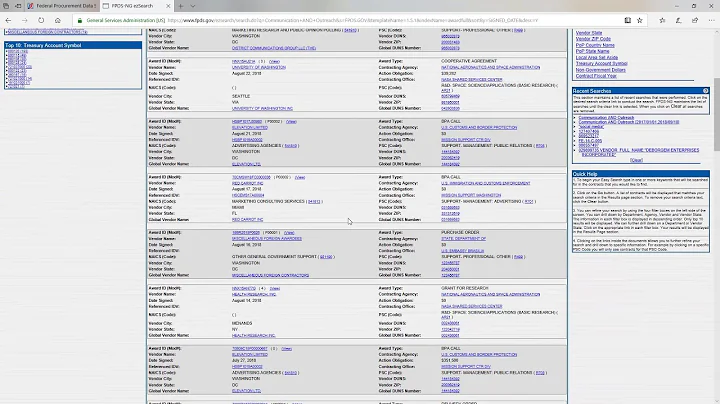
Task: Open ELEVATION LIMITED vendor link dated July 27
Action: point(249,354)
